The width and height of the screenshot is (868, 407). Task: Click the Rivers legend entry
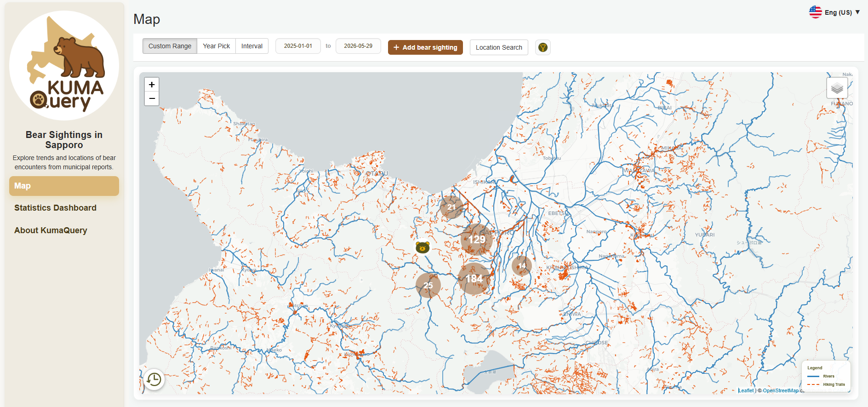point(821,376)
